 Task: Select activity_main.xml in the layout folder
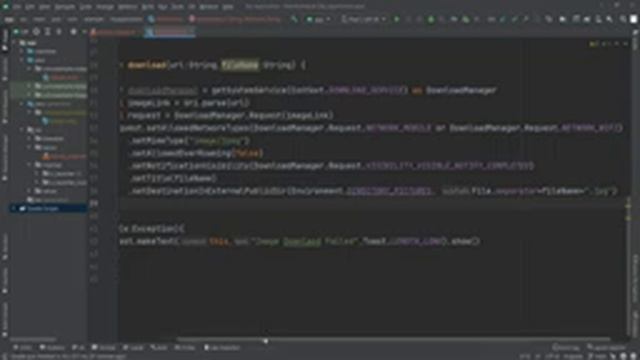(x=63, y=156)
